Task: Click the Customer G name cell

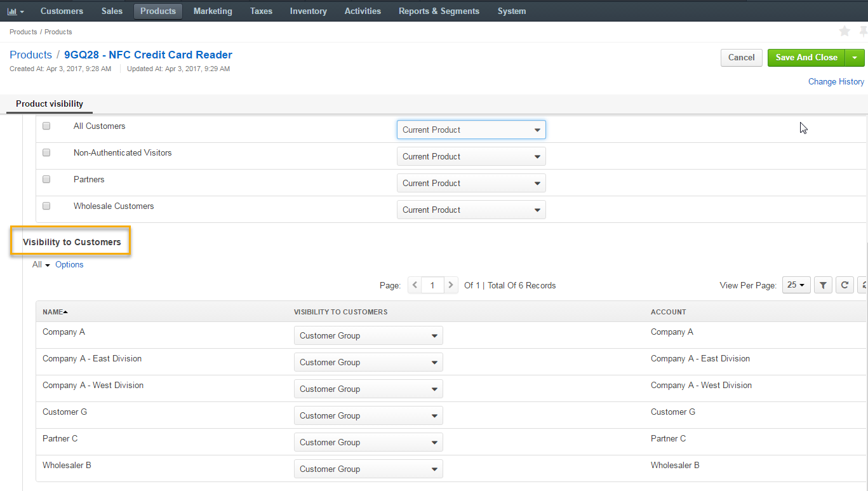Action: [65, 412]
